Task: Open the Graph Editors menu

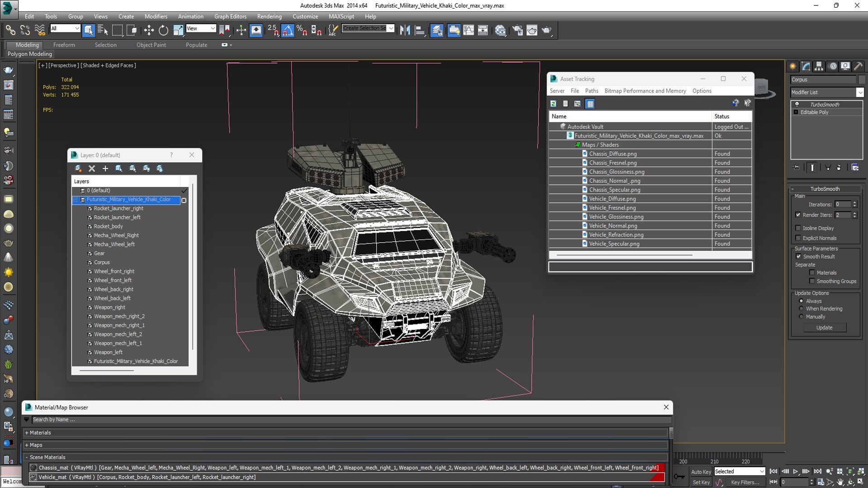Action: pos(230,16)
